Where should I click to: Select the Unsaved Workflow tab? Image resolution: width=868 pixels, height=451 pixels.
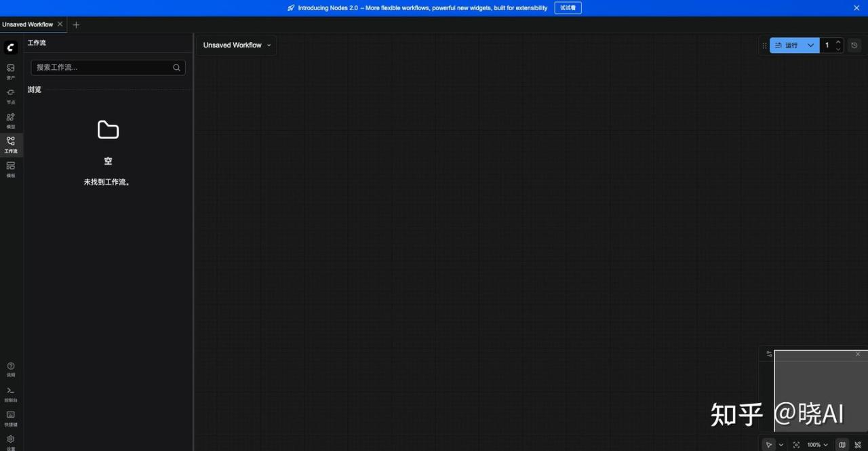coord(27,24)
